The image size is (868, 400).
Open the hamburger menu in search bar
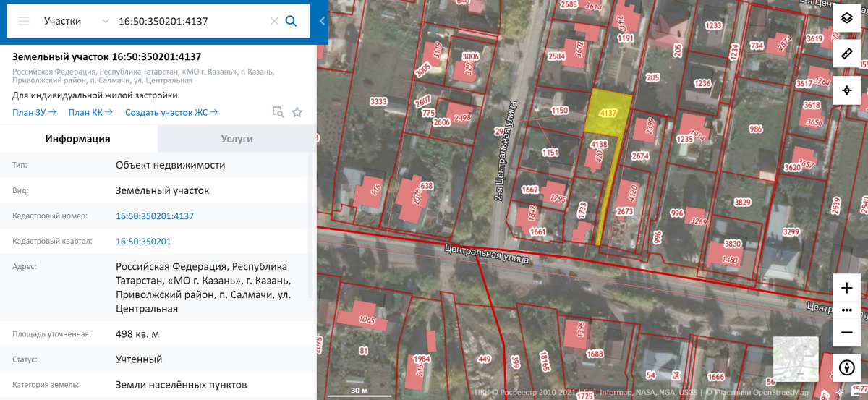pyautogui.click(x=24, y=21)
